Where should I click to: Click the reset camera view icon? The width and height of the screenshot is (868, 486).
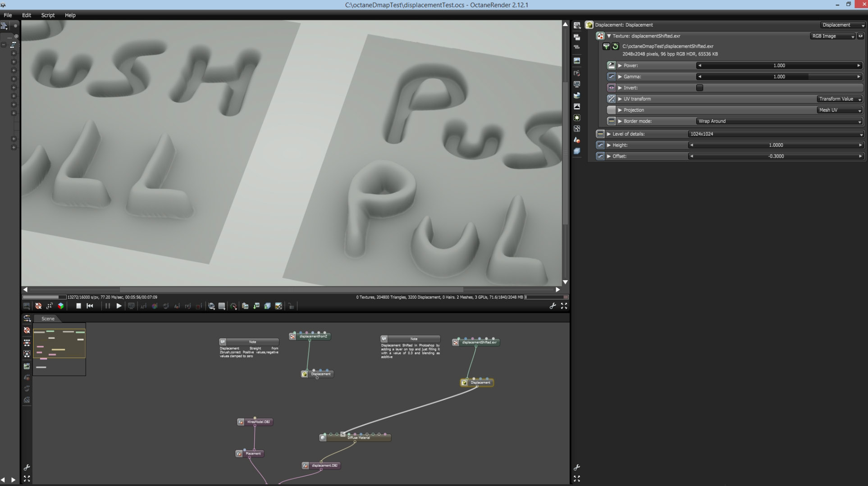pyautogui.click(x=50, y=306)
